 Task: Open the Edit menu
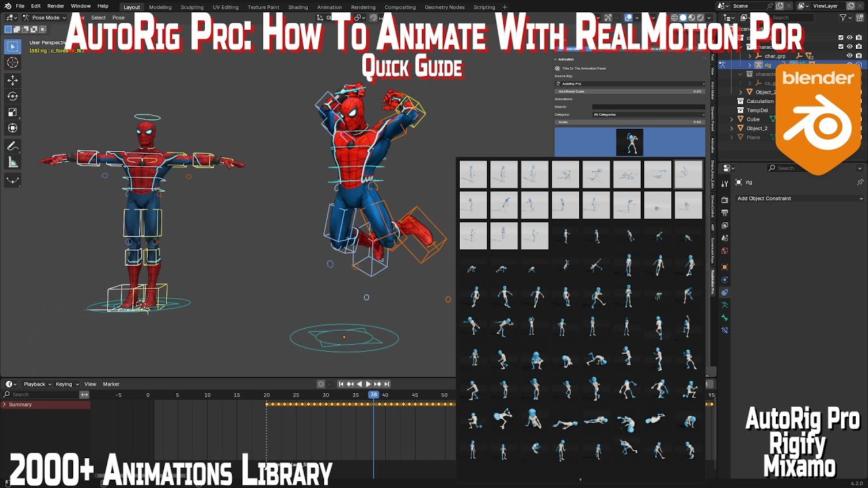point(35,6)
